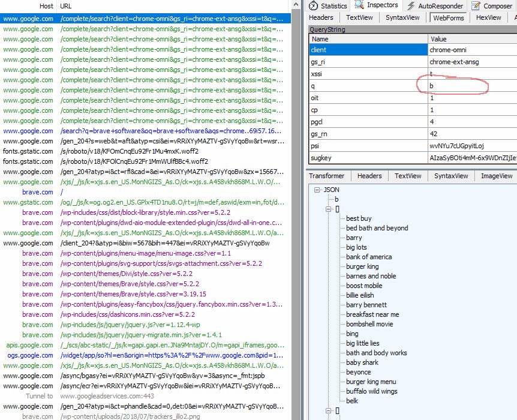Collapse the JSON root node
This screenshot has height=420, width=517.
point(317,190)
